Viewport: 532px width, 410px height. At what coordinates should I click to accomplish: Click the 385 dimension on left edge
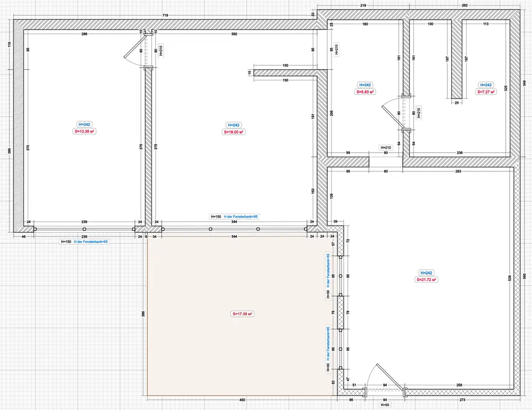10,151
